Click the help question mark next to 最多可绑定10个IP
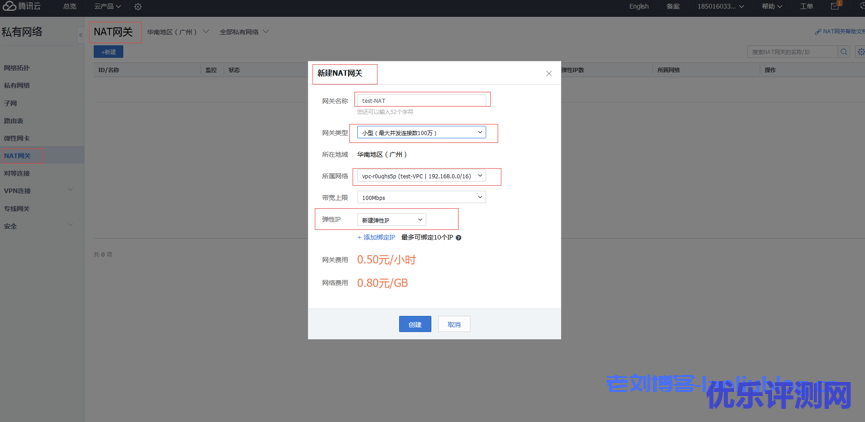This screenshot has width=865, height=422. pos(458,237)
